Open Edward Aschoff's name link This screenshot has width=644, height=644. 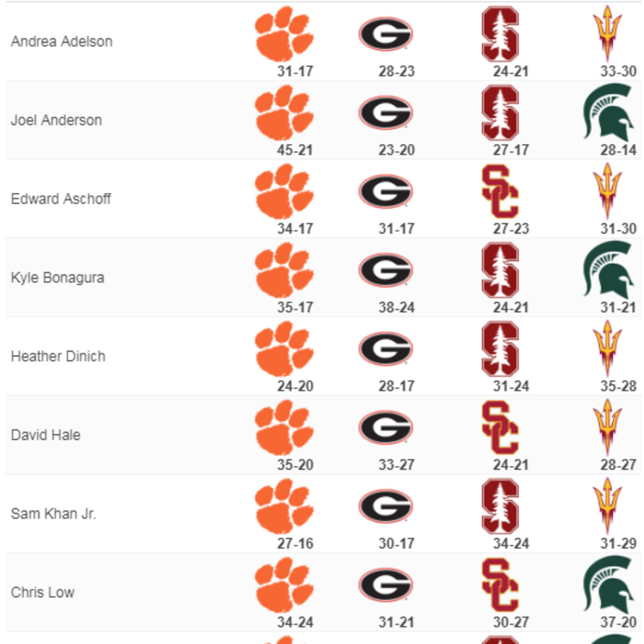click(x=61, y=199)
